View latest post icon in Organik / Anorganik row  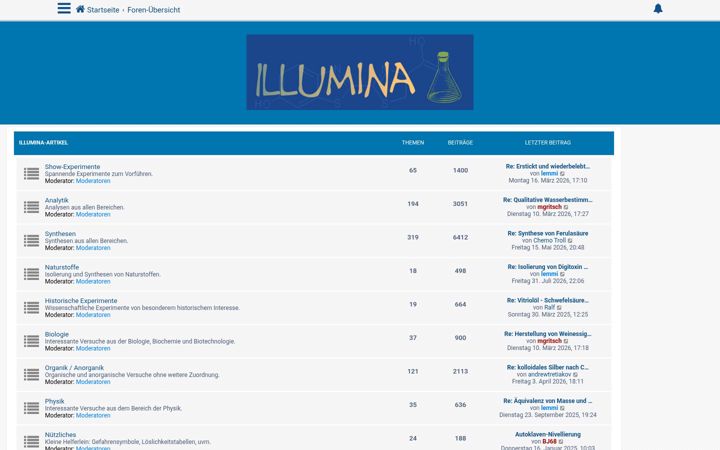pos(576,375)
